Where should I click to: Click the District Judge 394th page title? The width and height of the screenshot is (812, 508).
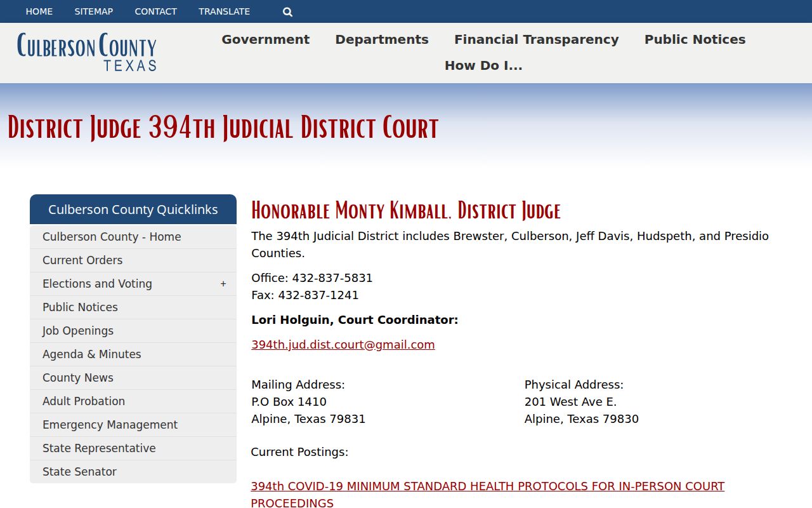pos(223,128)
